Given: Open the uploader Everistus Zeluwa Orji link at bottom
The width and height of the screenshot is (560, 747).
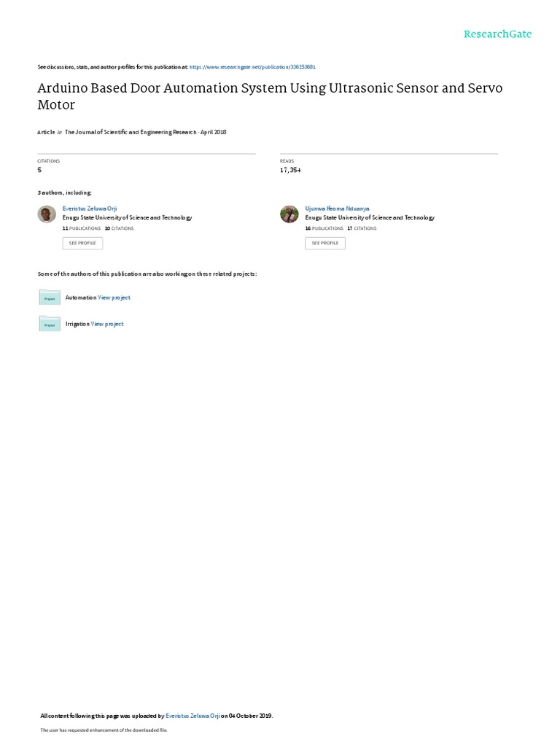Looking at the screenshot, I should [x=192, y=716].
